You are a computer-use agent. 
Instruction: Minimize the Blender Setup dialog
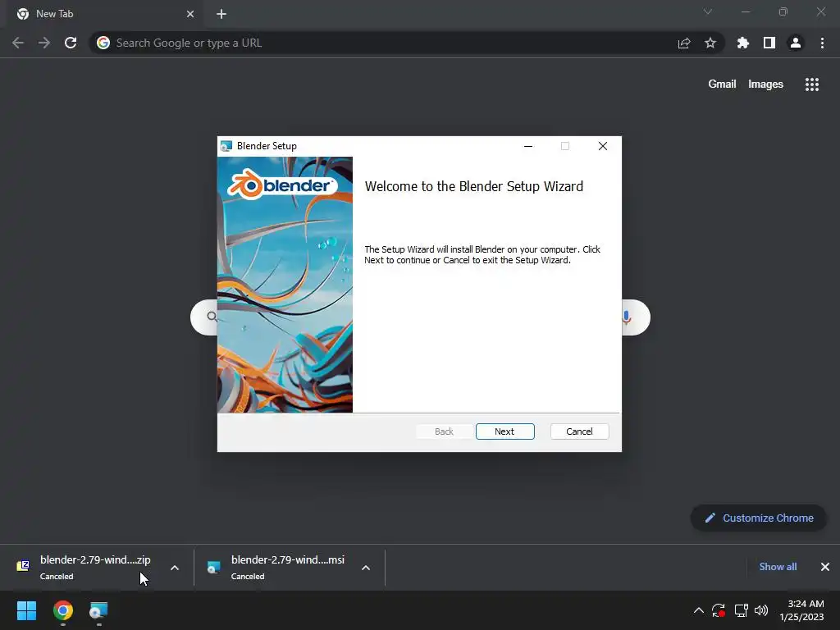pos(528,146)
